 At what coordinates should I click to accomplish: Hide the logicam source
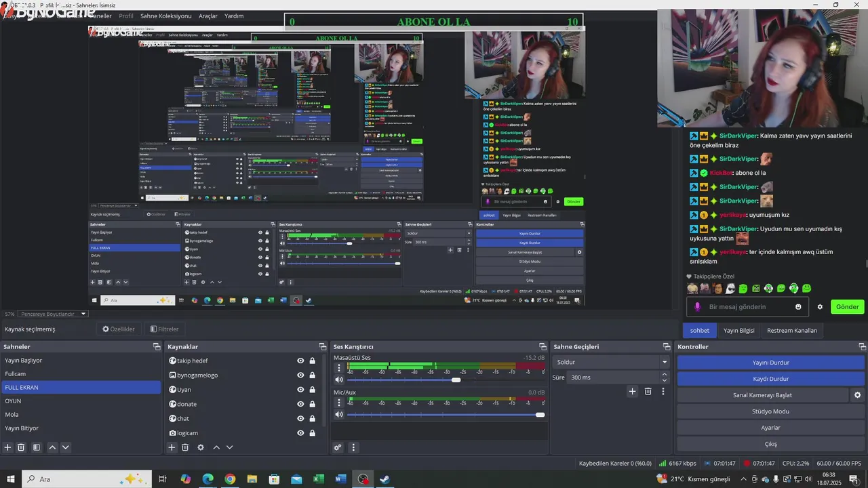(300, 433)
